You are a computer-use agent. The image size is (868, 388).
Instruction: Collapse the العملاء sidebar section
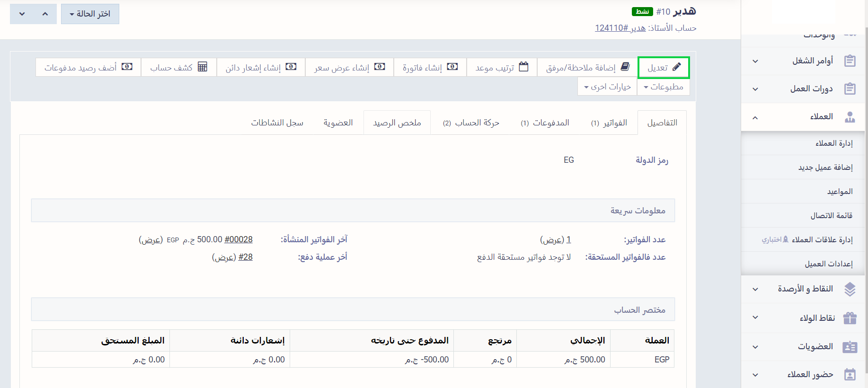click(755, 117)
